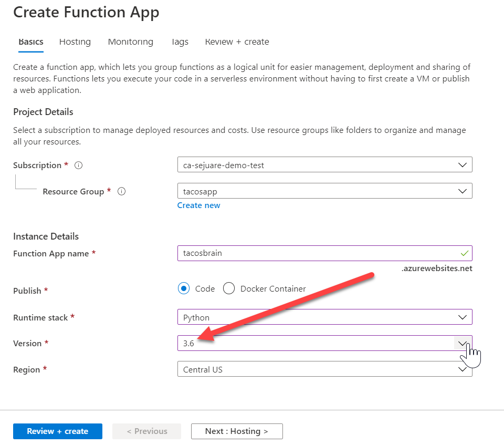Click the green checkmark on Function App name
The width and height of the screenshot is (504, 445).
[464, 253]
